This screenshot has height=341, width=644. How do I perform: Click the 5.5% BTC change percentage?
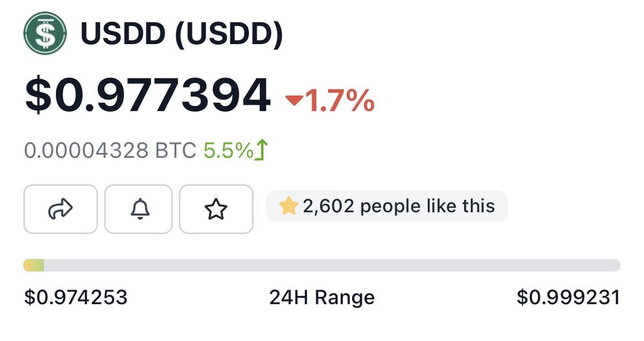(228, 151)
